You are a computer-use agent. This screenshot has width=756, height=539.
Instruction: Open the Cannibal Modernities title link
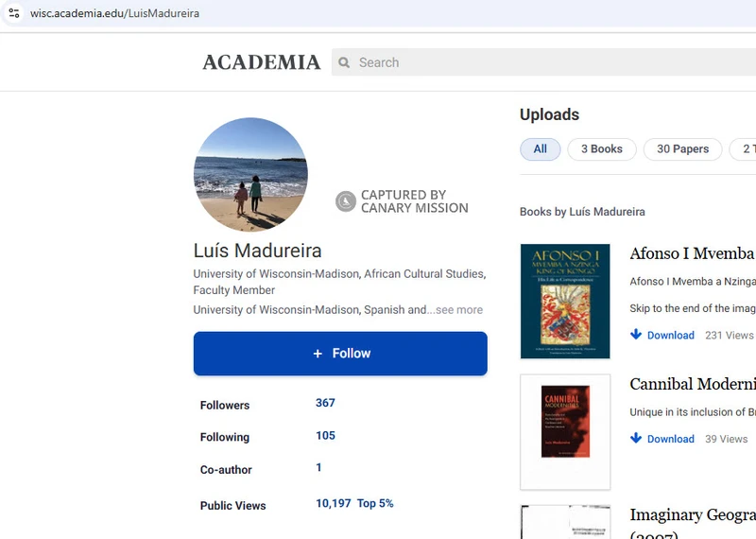click(x=693, y=384)
